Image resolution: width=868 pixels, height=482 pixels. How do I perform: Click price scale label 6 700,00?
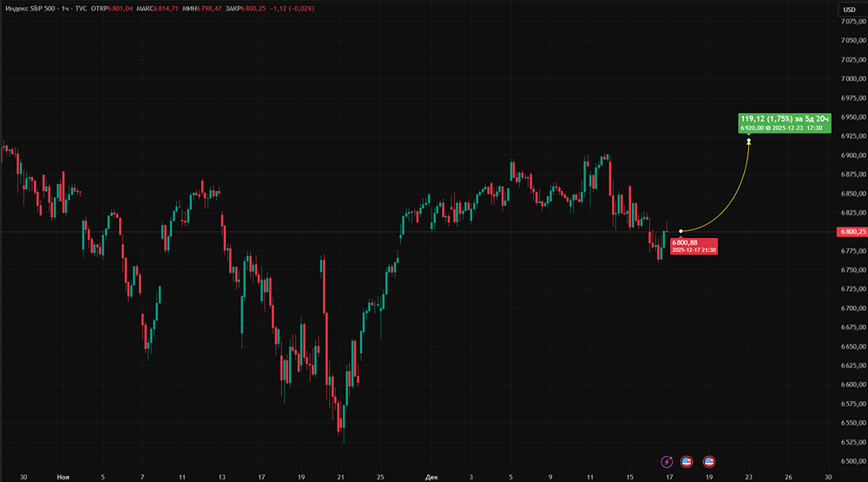point(853,308)
